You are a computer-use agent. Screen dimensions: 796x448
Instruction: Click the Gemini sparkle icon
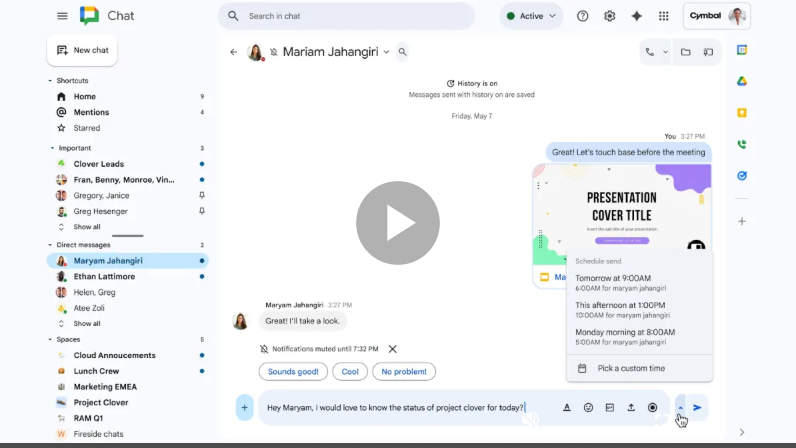(637, 16)
